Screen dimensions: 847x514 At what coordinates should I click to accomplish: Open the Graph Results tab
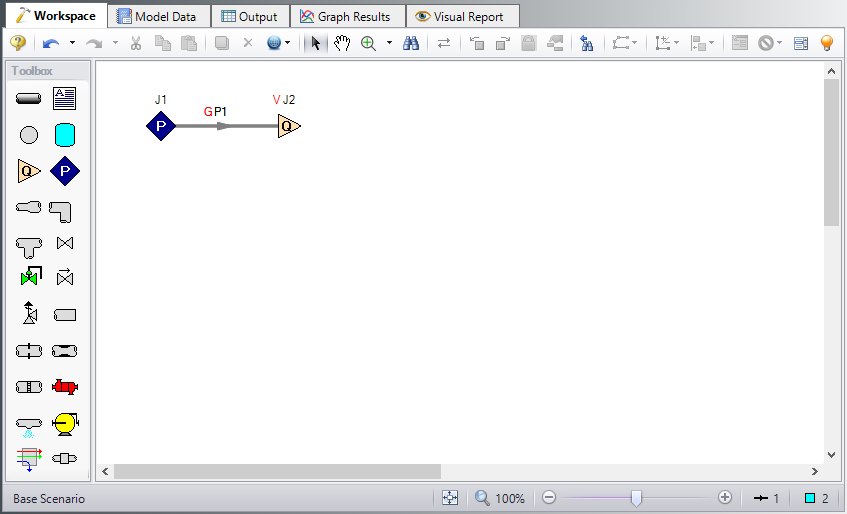[x=347, y=16]
